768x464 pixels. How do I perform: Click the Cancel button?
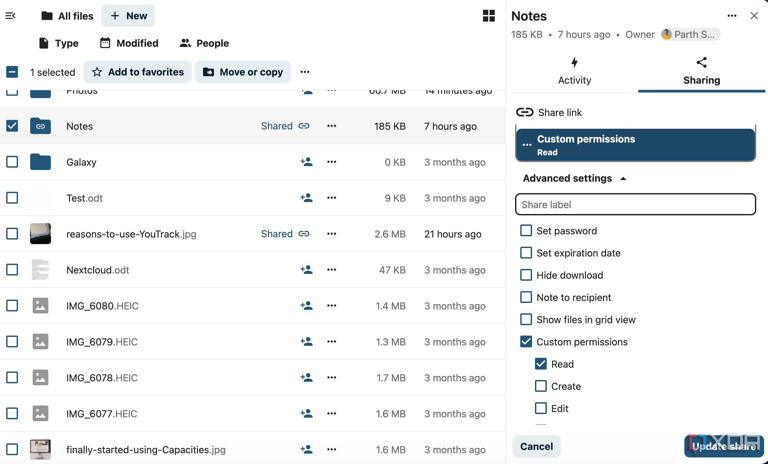tap(536, 446)
